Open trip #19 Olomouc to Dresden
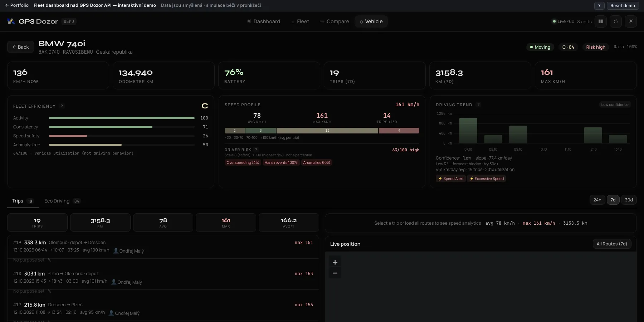 [x=163, y=247]
